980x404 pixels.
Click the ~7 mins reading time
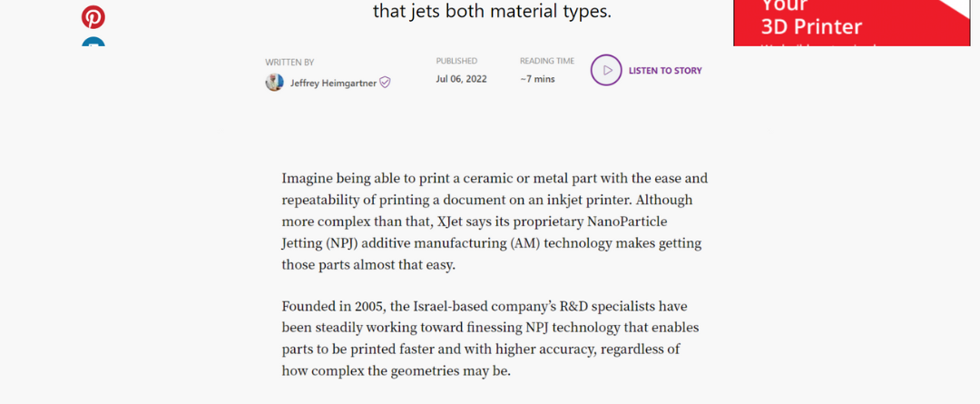(537, 79)
